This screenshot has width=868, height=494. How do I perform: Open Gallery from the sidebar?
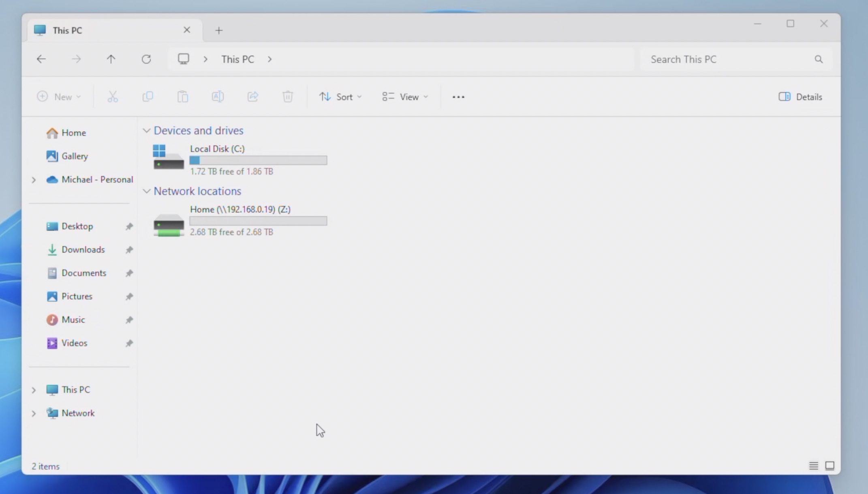(x=75, y=156)
